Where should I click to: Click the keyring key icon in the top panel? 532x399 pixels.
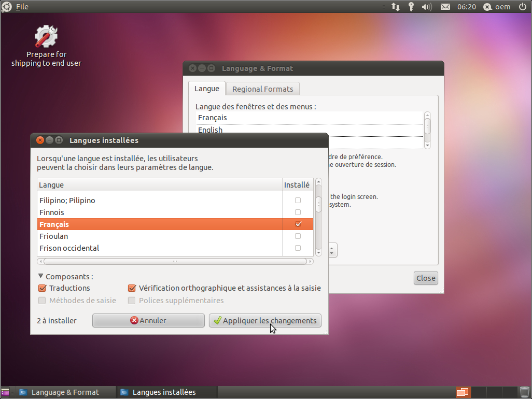pos(411,7)
